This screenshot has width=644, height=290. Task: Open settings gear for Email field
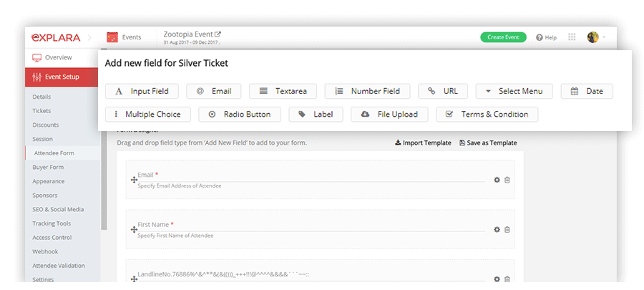click(497, 180)
